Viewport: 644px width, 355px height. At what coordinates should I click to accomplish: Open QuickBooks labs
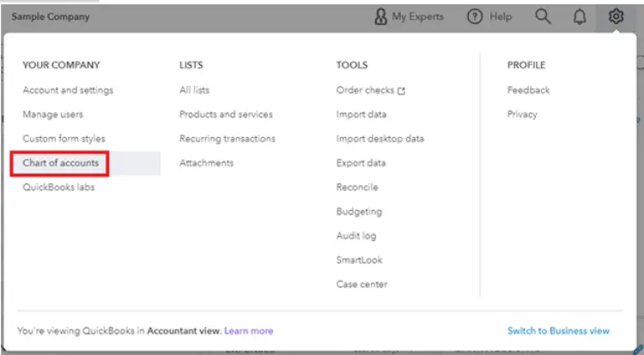click(58, 187)
